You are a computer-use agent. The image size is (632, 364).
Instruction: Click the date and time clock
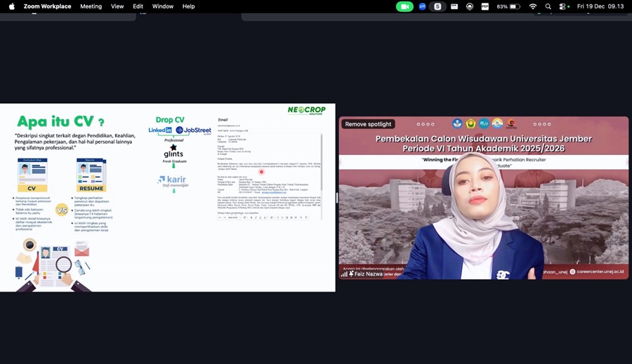600,6
